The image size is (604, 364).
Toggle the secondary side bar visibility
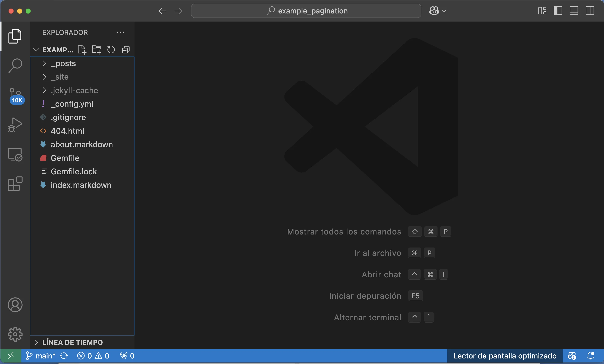pyautogui.click(x=590, y=11)
